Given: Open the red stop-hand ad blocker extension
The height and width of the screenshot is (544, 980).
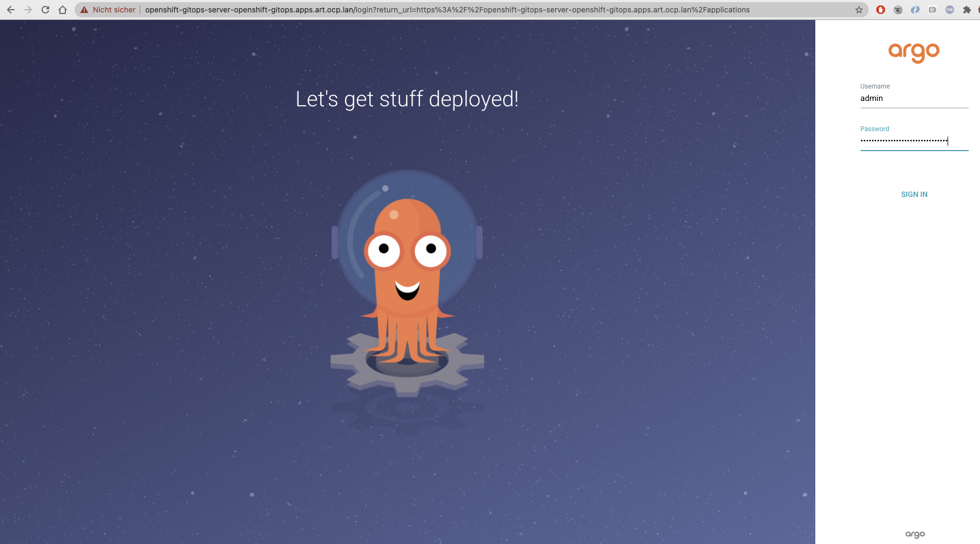Looking at the screenshot, I should 881,10.
